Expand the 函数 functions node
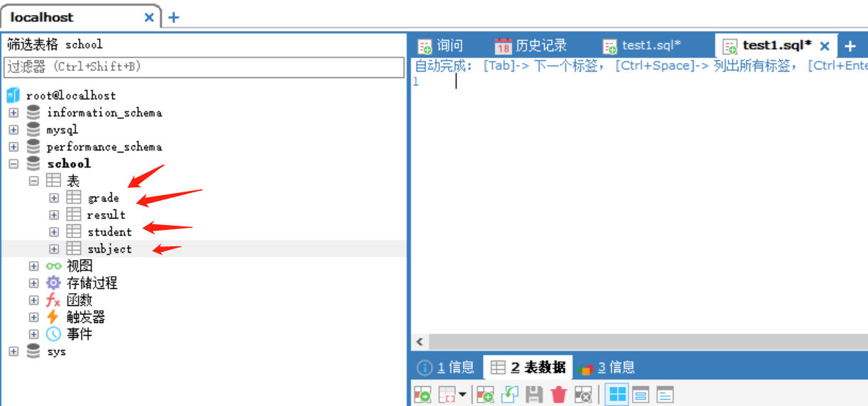 pos(33,300)
